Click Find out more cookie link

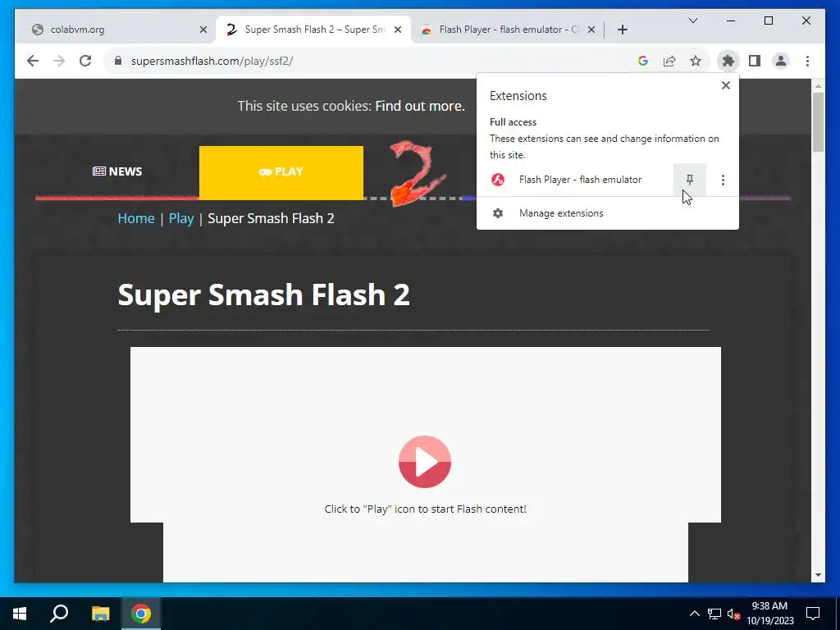pos(419,106)
